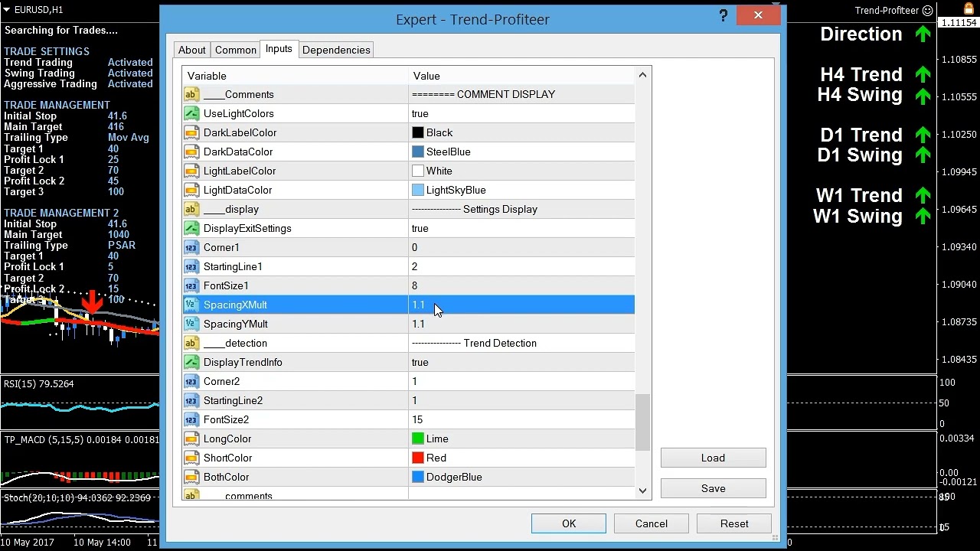Toggle the DisplayExitSettings true value
Viewport: 980px width, 551px height.
pyautogui.click(x=420, y=228)
